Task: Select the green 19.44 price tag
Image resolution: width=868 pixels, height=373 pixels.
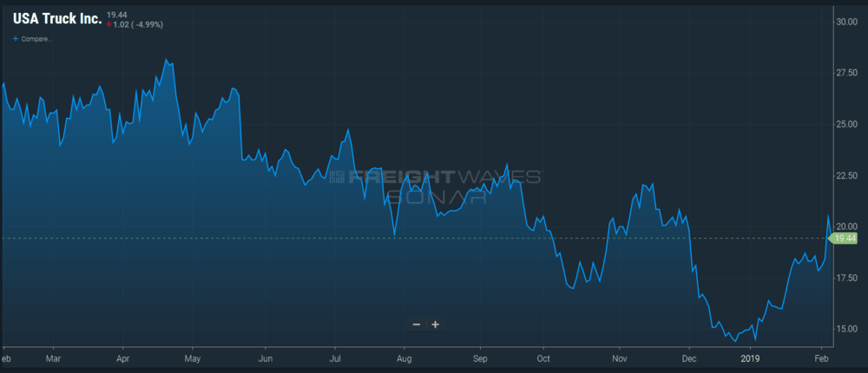Action: 843,239
